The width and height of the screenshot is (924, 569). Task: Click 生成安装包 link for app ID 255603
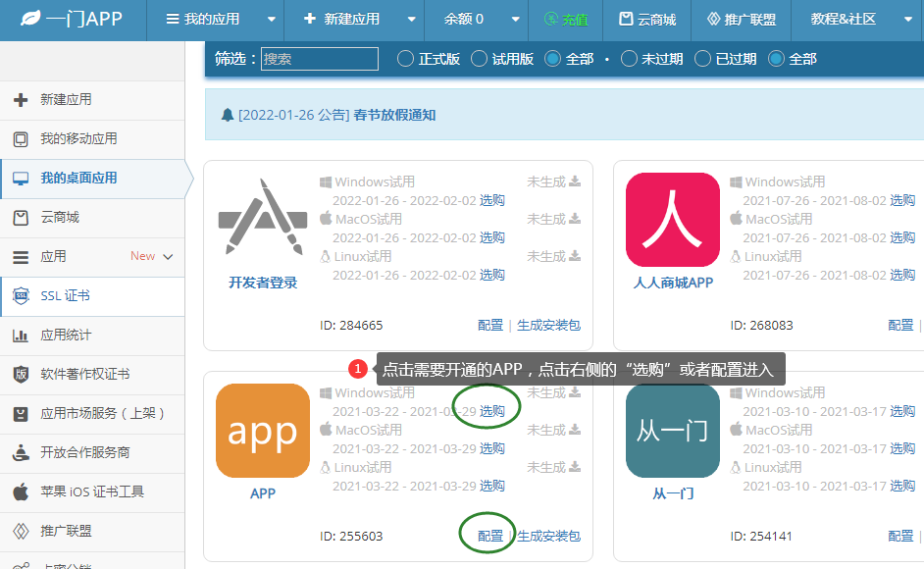(x=548, y=536)
